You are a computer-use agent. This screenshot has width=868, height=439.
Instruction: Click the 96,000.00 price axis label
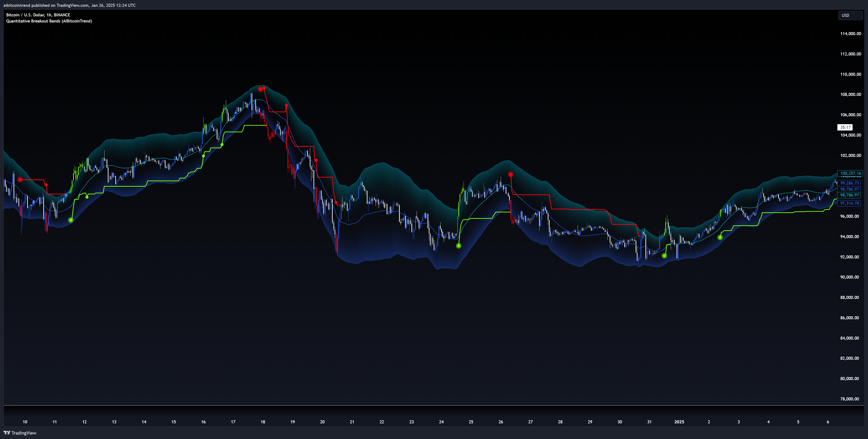coord(850,217)
